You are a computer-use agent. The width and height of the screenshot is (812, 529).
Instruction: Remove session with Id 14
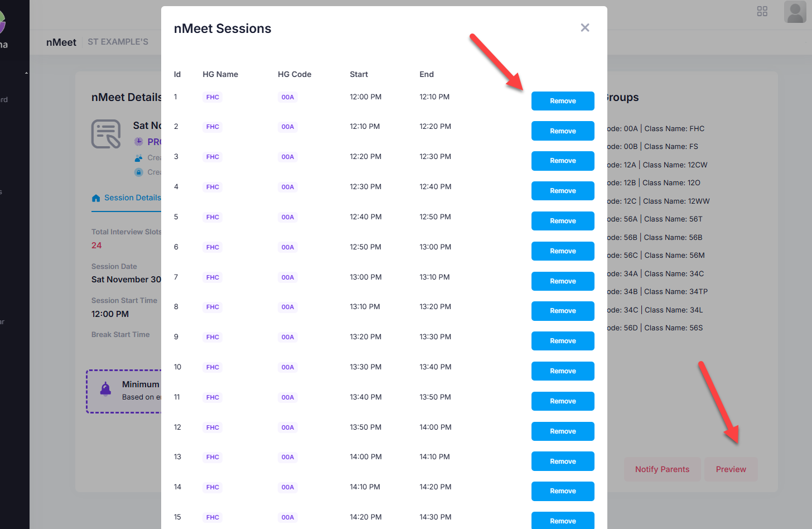click(562, 491)
